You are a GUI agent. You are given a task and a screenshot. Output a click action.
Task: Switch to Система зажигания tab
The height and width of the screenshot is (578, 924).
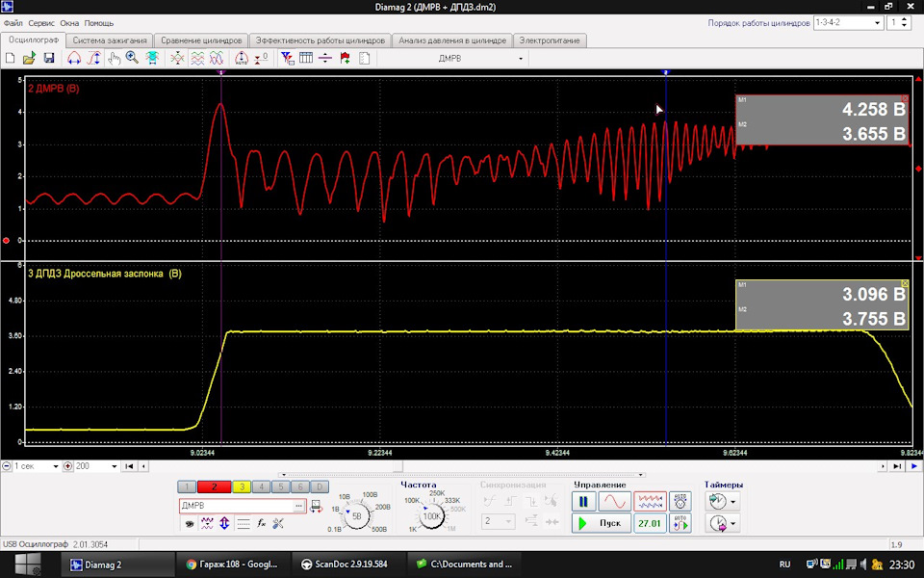[x=110, y=40]
